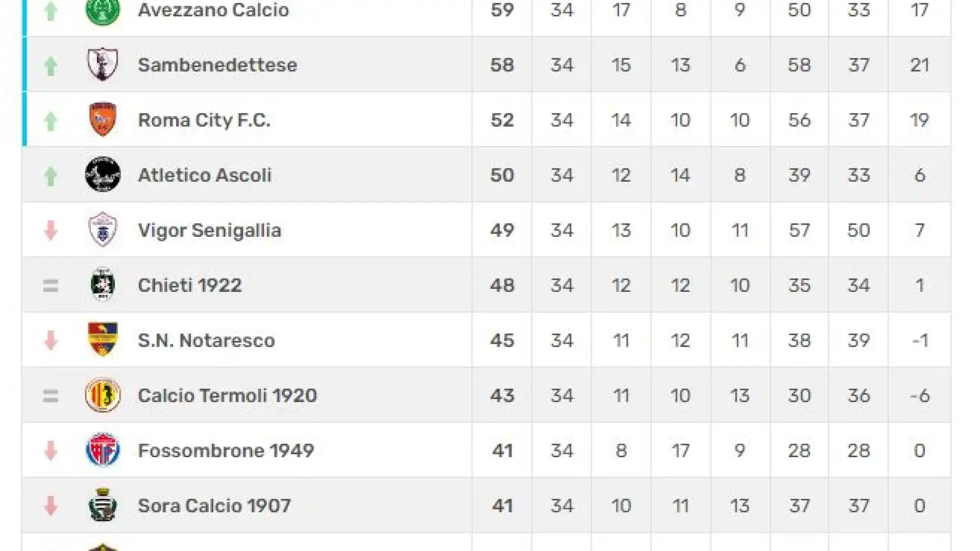Click the Chieti 1922 team badge
The width and height of the screenshot is (980, 551).
tap(103, 285)
